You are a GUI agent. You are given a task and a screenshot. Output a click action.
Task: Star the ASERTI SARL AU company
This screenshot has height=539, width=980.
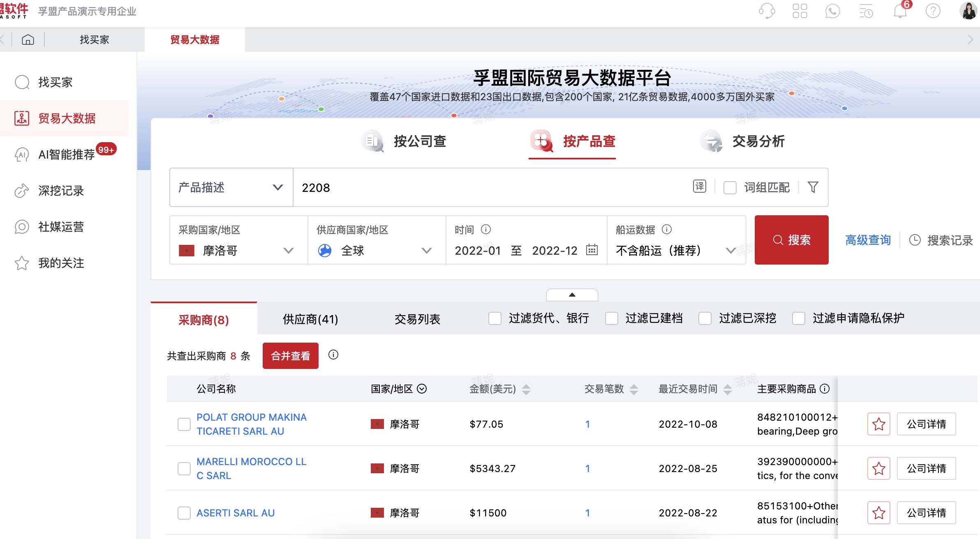click(x=878, y=513)
